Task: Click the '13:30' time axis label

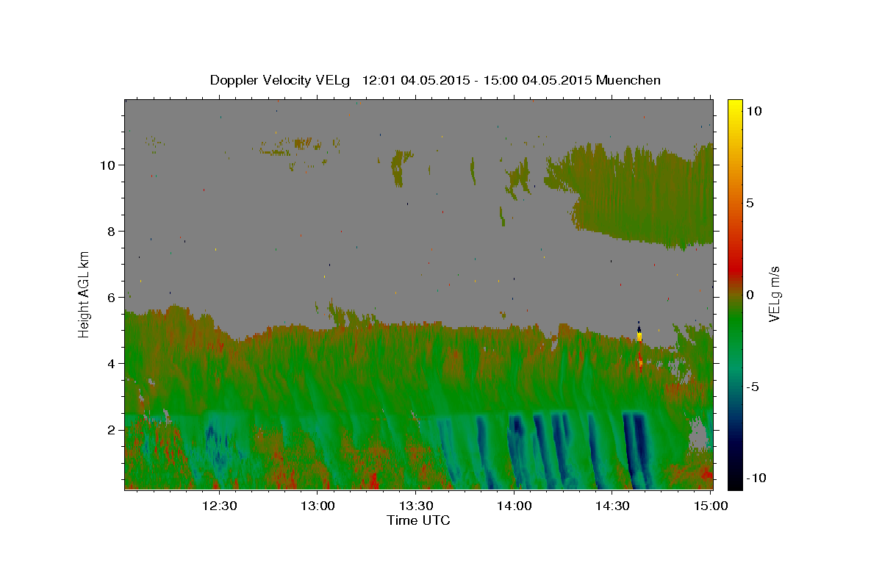Action: (416, 506)
